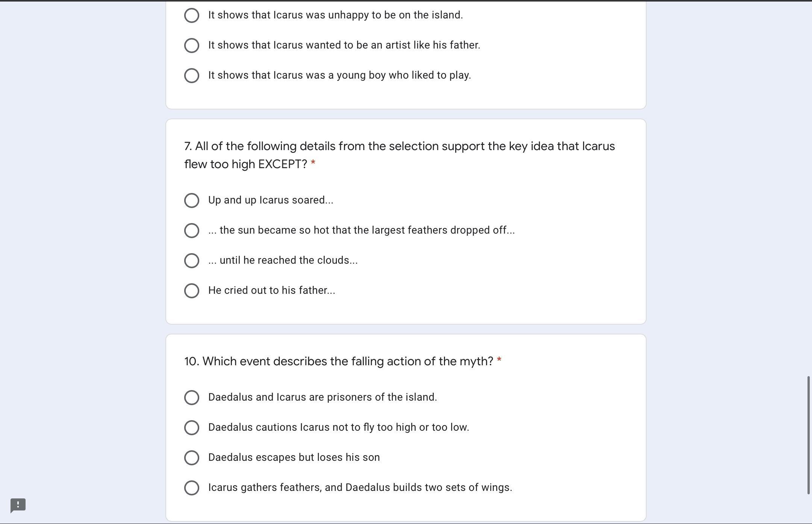Click the 'Up and up Icarus soared...' label
The width and height of the screenshot is (812, 524).
click(x=271, y=200)
